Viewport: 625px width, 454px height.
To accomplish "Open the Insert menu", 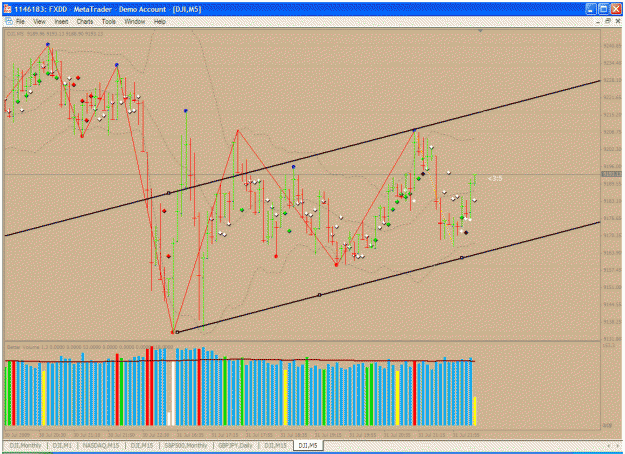I will coord(61,22).
